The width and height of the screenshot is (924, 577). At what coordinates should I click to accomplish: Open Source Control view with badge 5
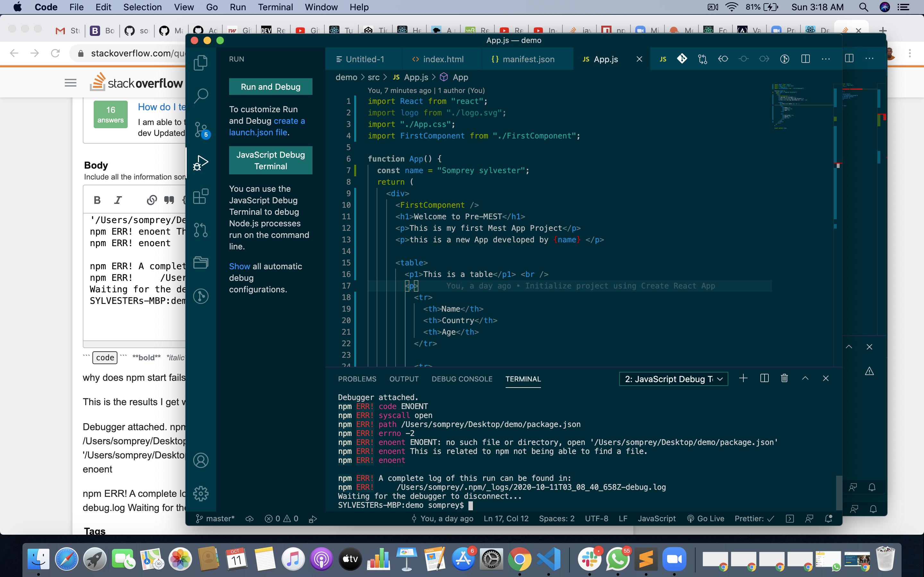201,129
